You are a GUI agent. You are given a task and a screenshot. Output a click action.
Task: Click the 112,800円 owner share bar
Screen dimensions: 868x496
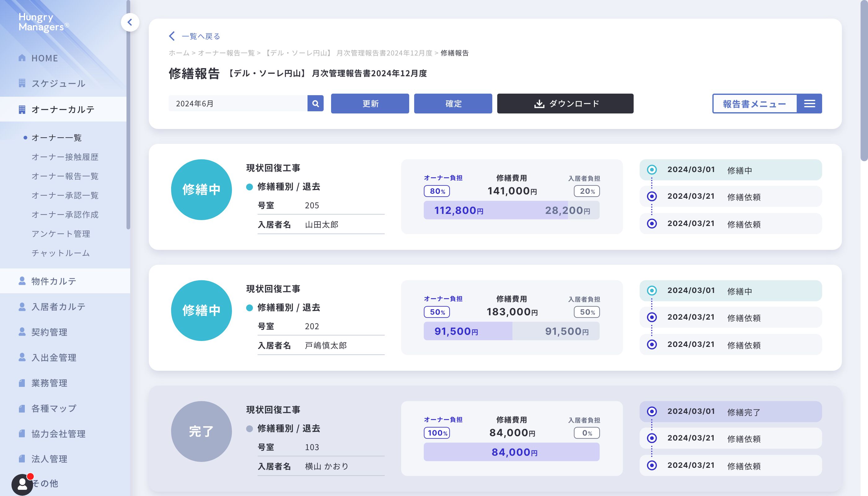click(458, 210)
